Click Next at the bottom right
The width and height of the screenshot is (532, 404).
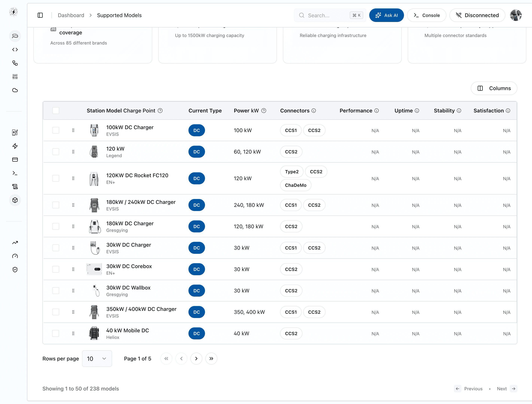[502, 389]
